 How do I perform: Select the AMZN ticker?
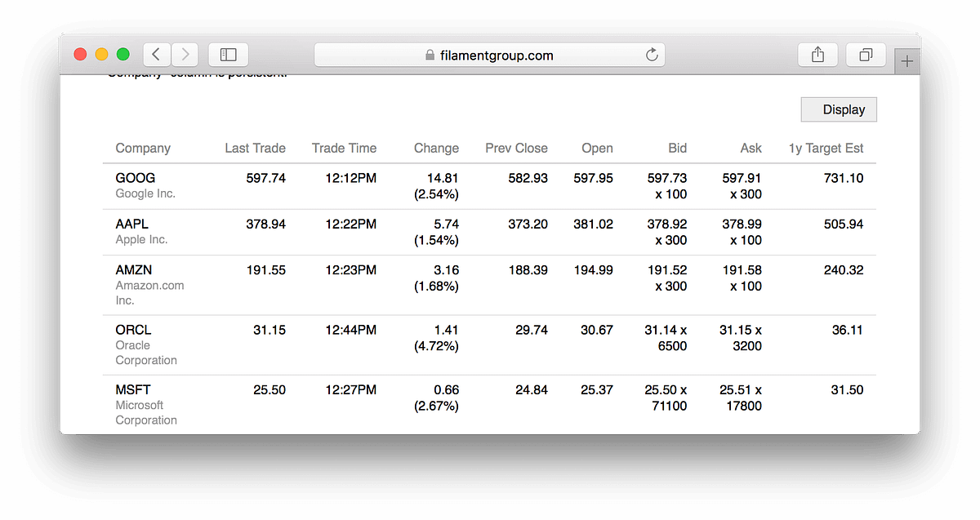click(134, 269)
